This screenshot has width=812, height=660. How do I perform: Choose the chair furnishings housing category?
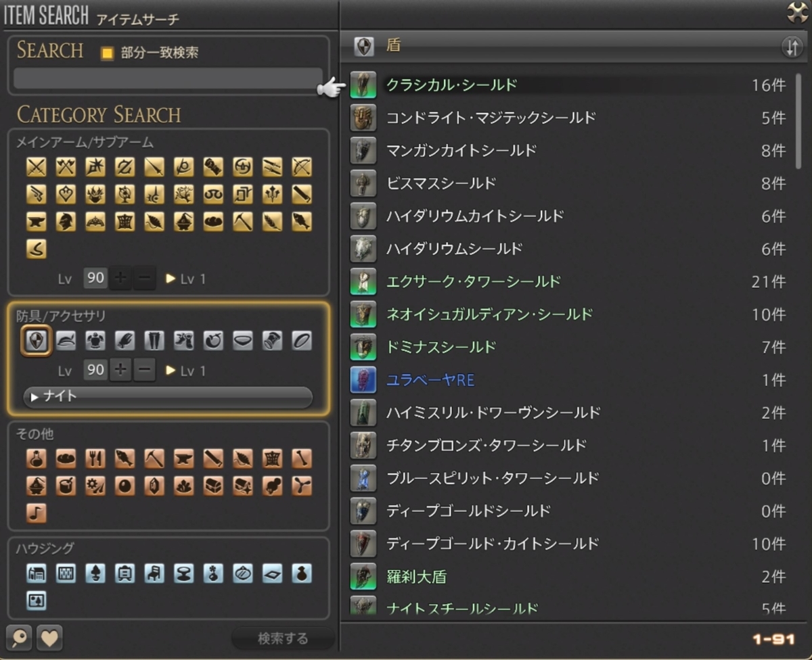coord(154,573)
